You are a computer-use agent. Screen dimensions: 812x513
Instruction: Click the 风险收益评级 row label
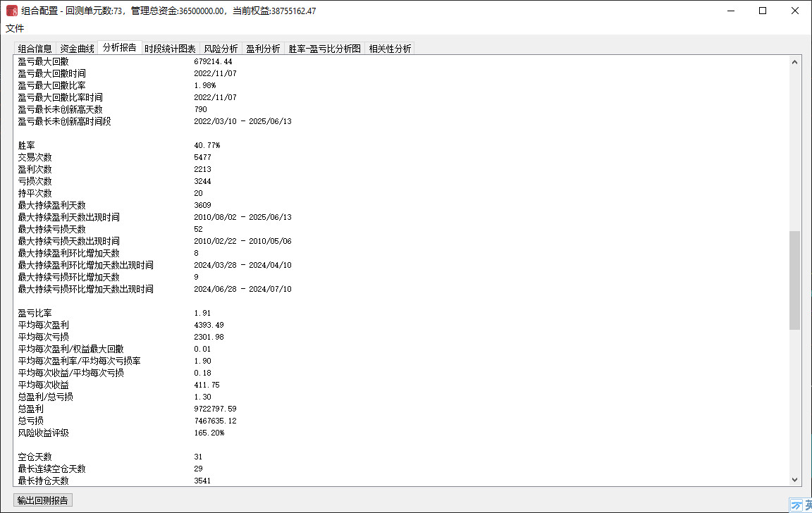[x=43, y=433]
